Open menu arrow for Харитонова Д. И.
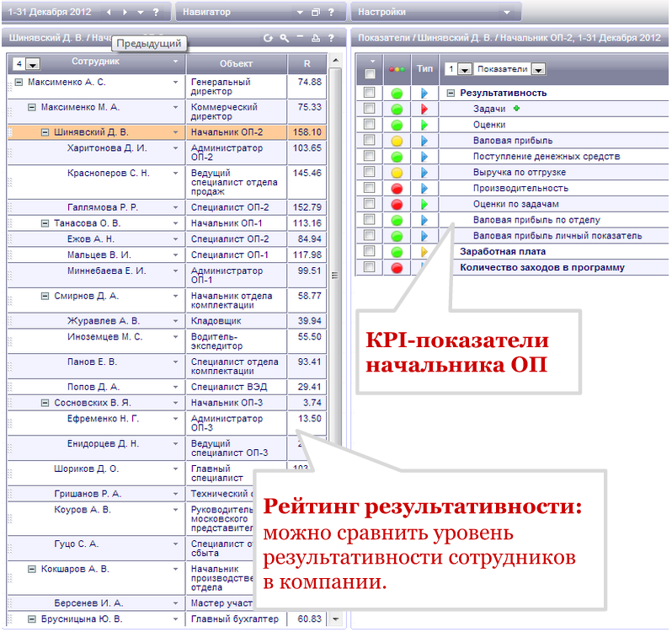The width and height of the screenshot is (672, 632). [x=175, y=148]
